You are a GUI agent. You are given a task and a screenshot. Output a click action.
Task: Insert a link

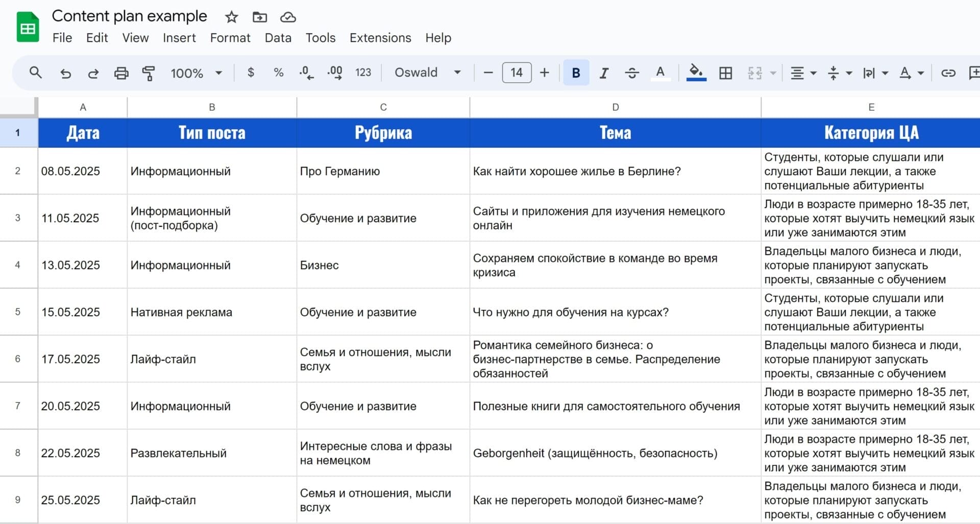pyautogui.click(x=948, y=73)
